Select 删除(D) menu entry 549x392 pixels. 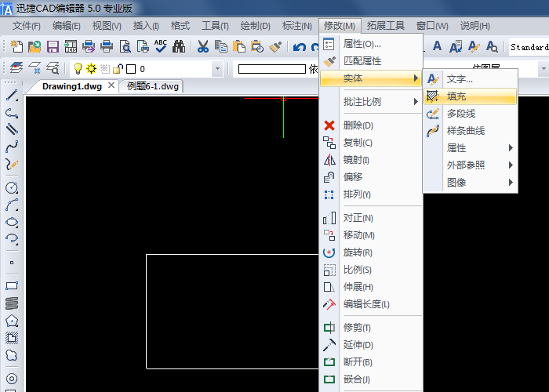(x=370, y=125)
